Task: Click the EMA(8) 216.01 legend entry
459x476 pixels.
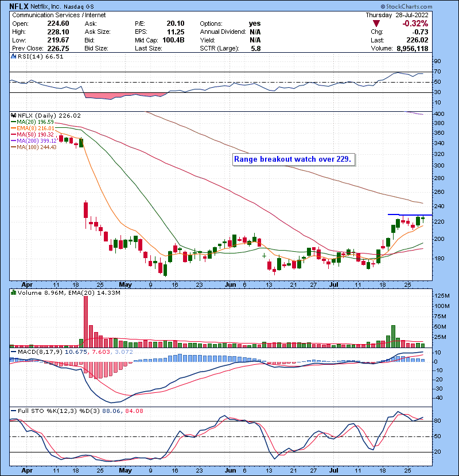Action: click(33, 128)
